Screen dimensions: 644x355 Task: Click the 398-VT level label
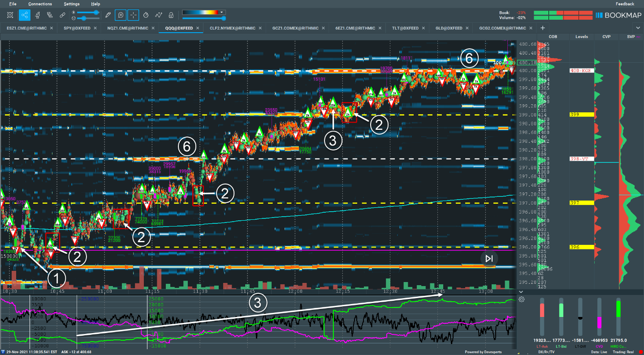tap(582, 159)
